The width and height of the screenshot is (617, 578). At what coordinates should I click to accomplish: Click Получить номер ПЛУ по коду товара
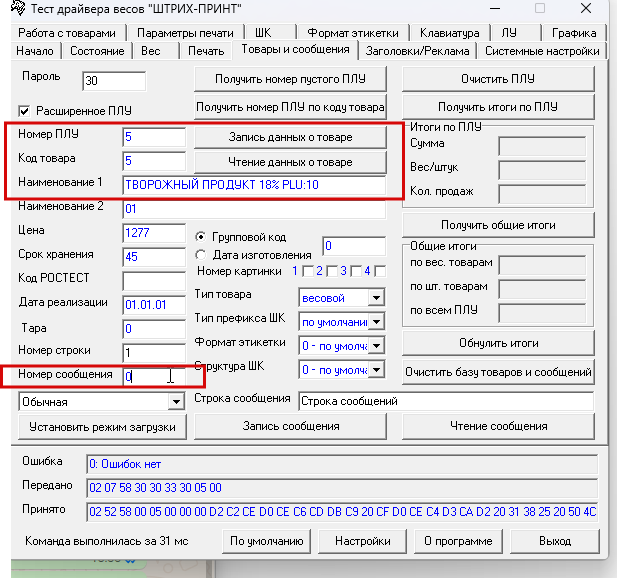[x=290, y=107]
